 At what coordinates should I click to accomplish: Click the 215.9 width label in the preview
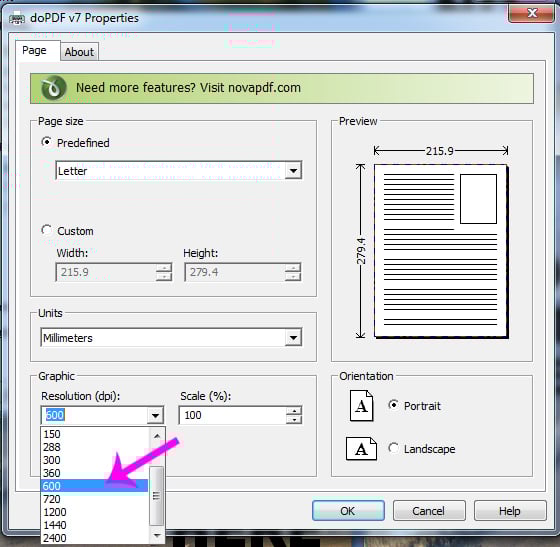pyautogui.click(x=440, y=151)
